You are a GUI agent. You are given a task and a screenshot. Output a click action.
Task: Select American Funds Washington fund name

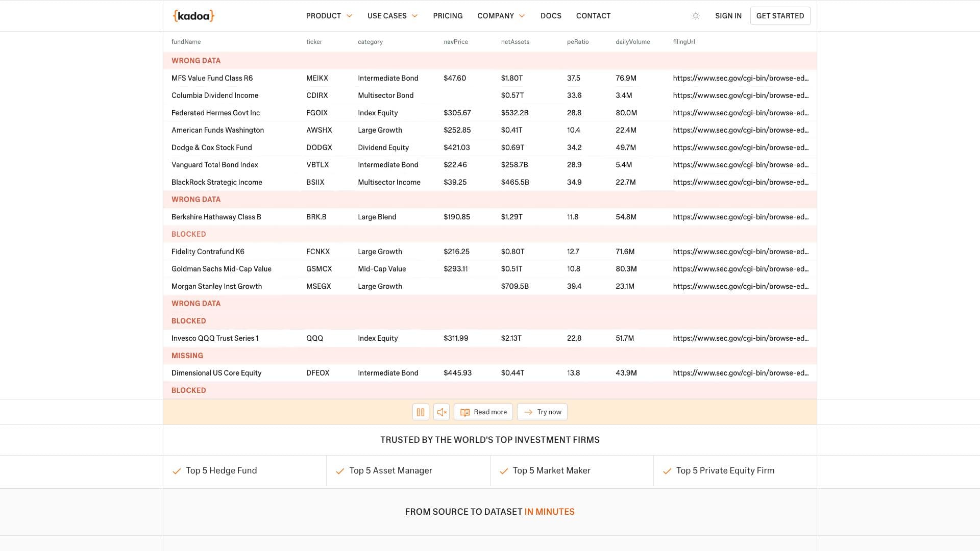(217, 130)
